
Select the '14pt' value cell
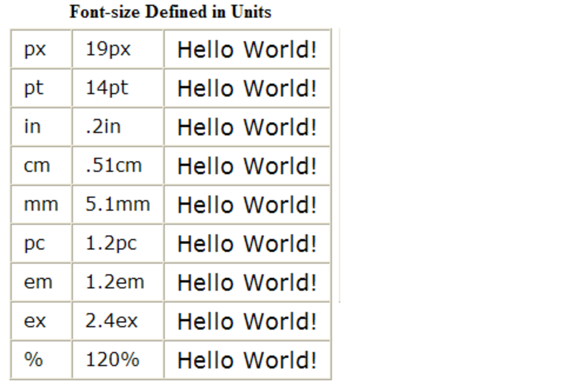107,88
